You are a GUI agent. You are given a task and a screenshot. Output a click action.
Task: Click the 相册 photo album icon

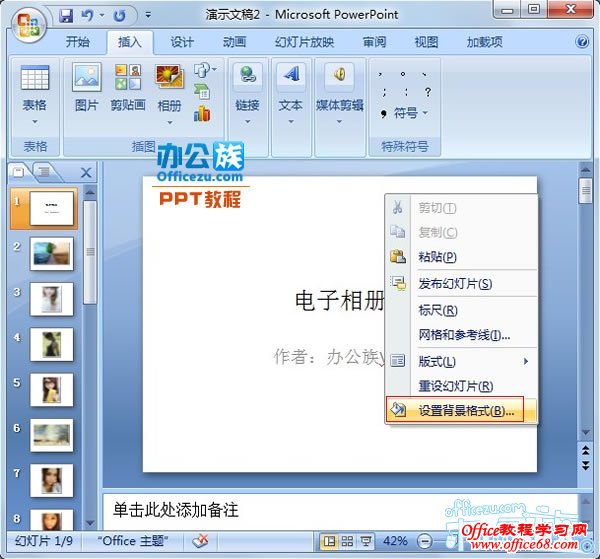point(169,77)
